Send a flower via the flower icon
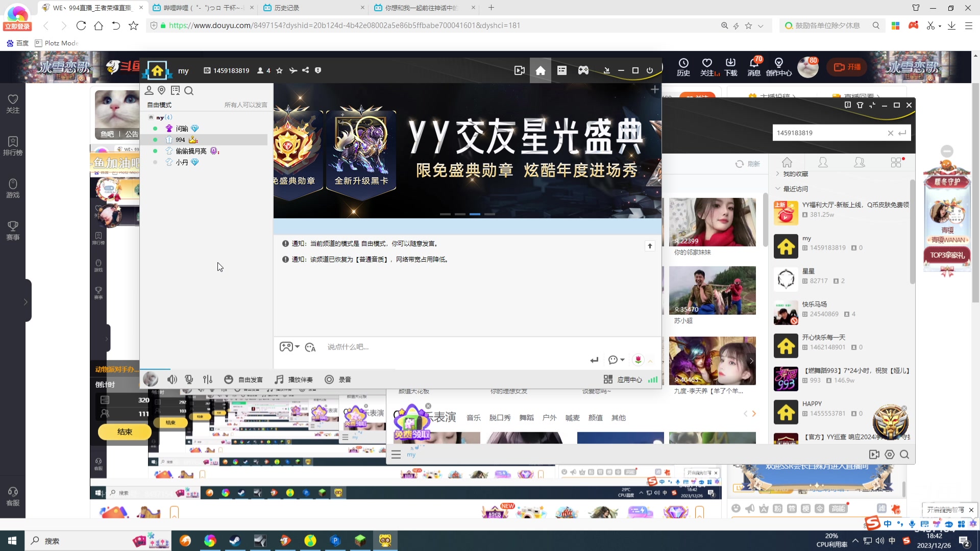Screen dimensions: 980x551 point(638,359)
